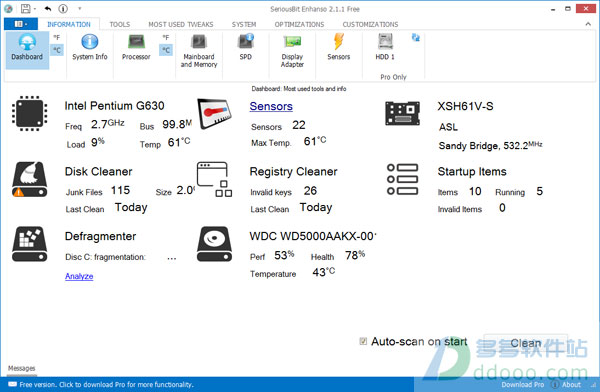The image size is (600, 392).
Task: Switch to the CUSTOMIZATIONS tab
Action: click(370, 24)
